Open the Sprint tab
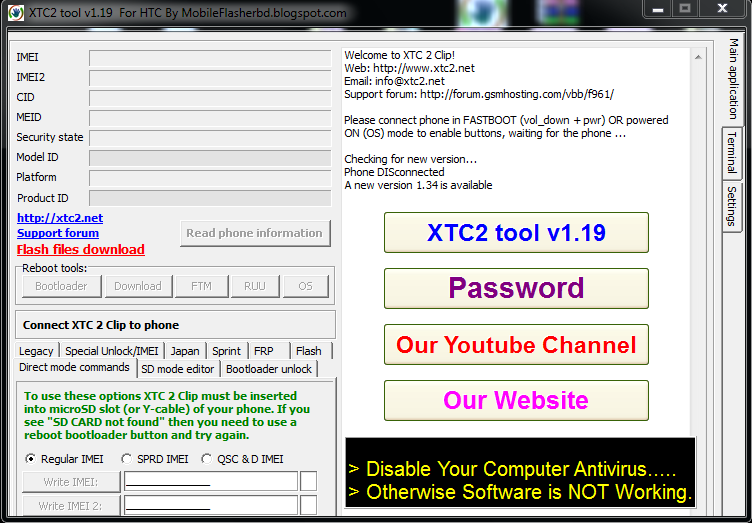Screen dimensions: 752x523 pyautogui.click(x=227, y=351)
